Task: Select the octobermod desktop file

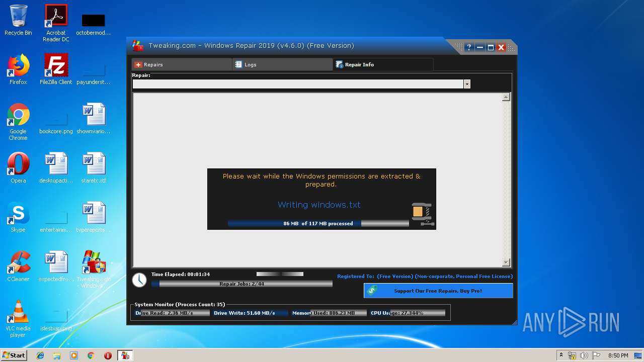Action: point(94,24)
